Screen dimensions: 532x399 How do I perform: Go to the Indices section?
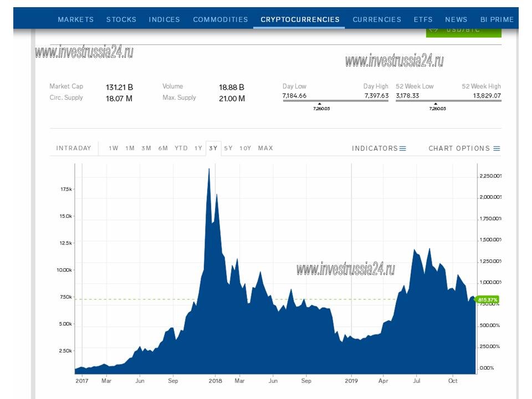(164, 20)
